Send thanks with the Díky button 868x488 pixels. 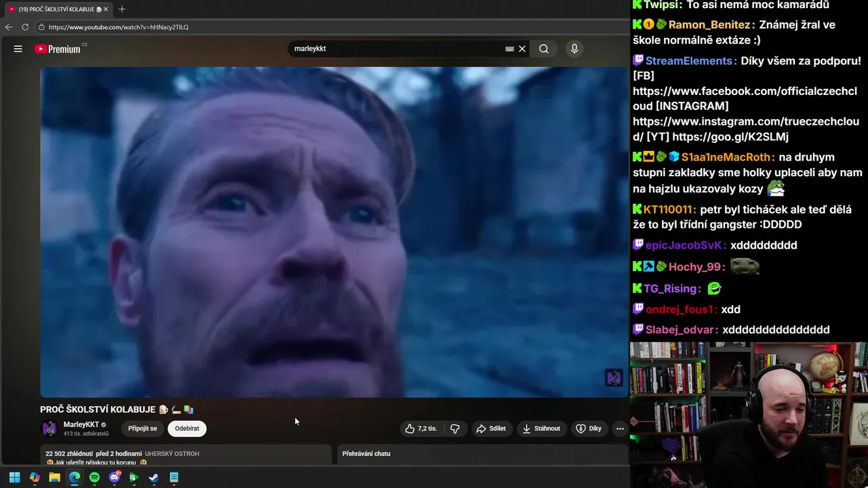coord(589,428)
